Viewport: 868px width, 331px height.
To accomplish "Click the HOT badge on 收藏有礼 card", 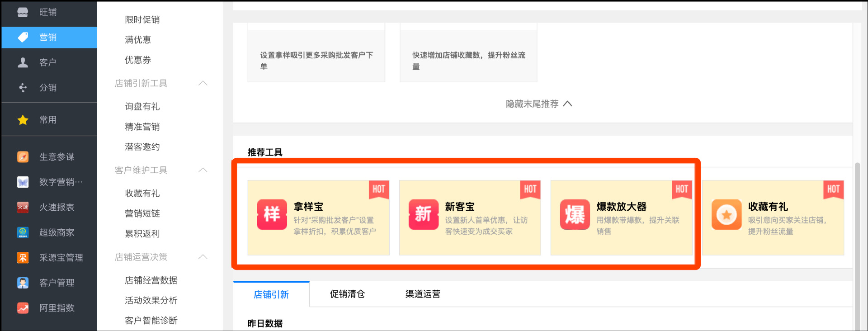I will pyautogui.click(x=834, y=189).
